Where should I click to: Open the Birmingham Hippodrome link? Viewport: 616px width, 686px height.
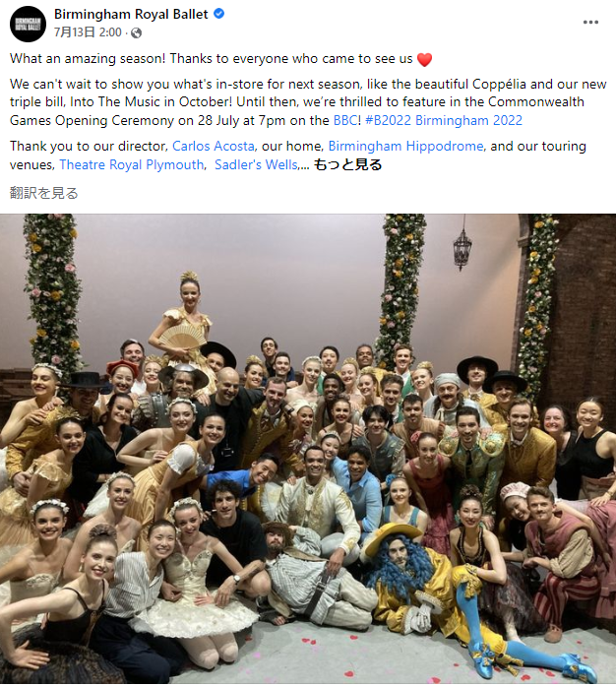point(406,146)
